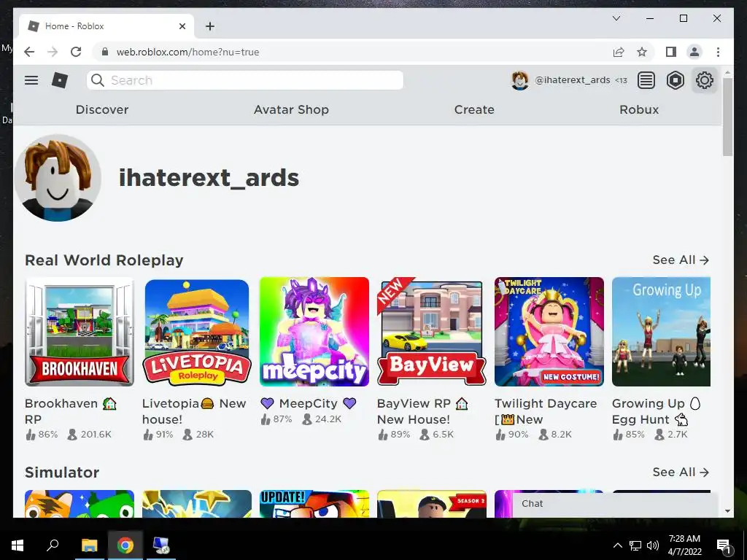
Task: Close the Home - Roblox tab
Action: 182,26
